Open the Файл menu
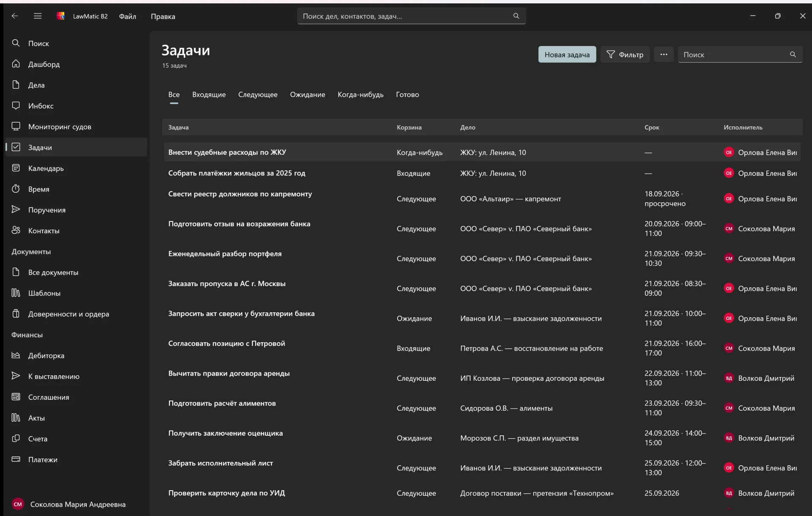Image resolution: width=812 pixels, height=516 pixels. pos(127,16)
